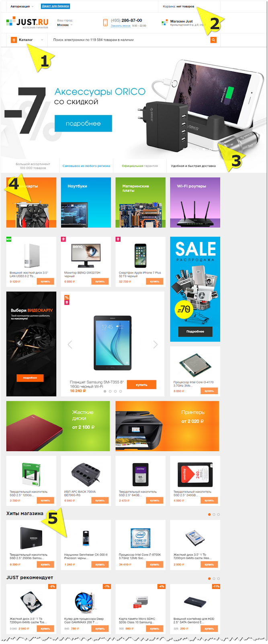Go to next tablet slide arrow
Image resolution: width=268 pixels, height=644 pixels.
coord(155,345)
